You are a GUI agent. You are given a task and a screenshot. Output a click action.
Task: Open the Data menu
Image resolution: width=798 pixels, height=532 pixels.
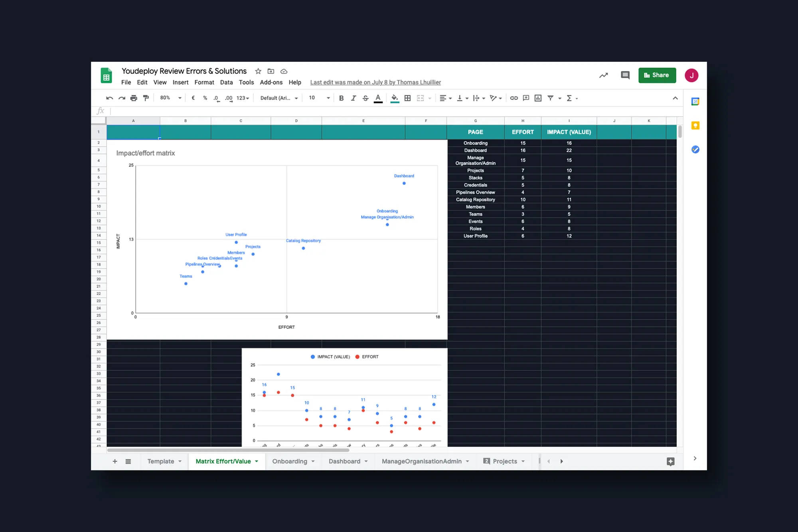pos(226,83)
